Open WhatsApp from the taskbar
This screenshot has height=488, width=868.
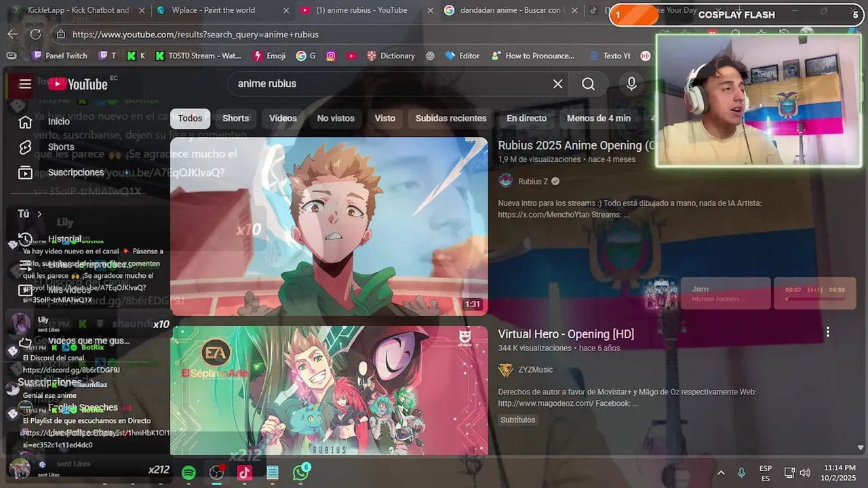pos(300,472)
